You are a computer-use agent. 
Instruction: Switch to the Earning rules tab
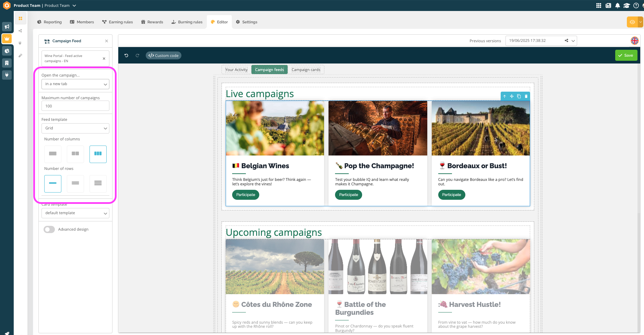tap(117, 22)
